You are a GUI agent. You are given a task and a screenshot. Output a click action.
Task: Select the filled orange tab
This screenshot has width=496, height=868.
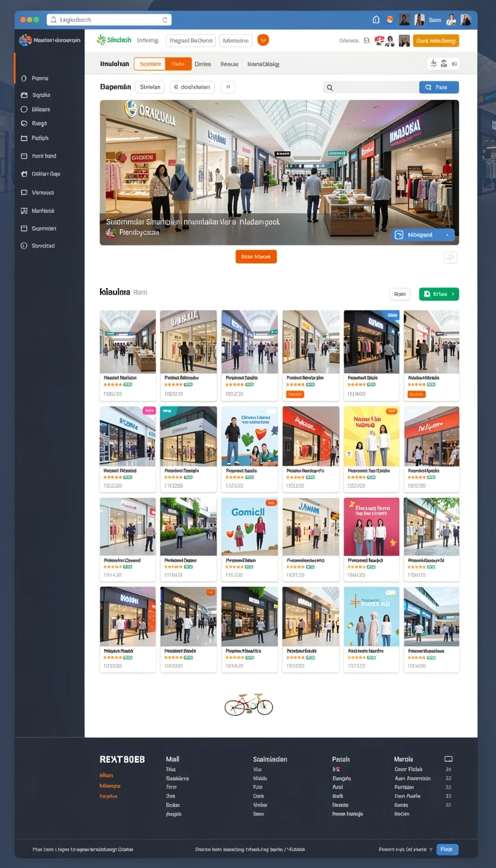coord(179,64)
